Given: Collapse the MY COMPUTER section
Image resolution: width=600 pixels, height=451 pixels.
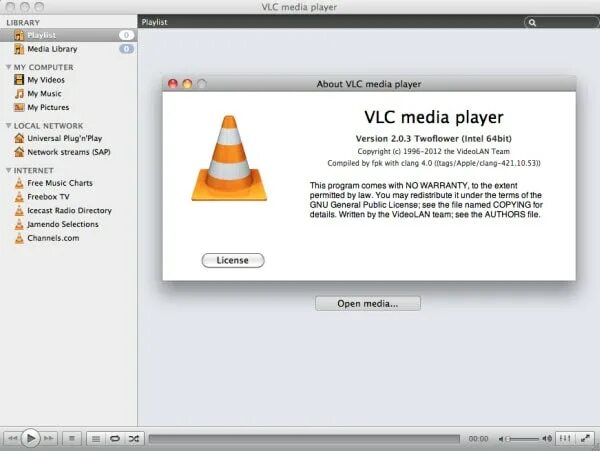Looking at the screenshot, I should (8, 67).
